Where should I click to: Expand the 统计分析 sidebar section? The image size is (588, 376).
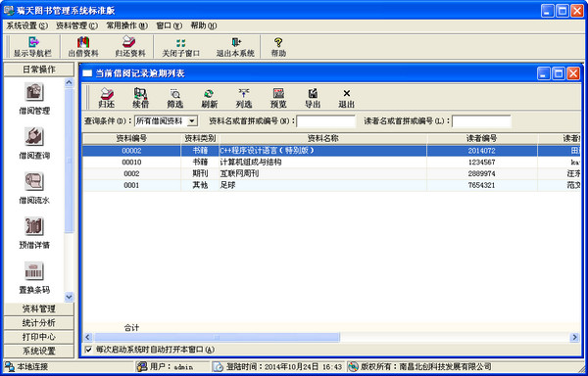(38, 323)
